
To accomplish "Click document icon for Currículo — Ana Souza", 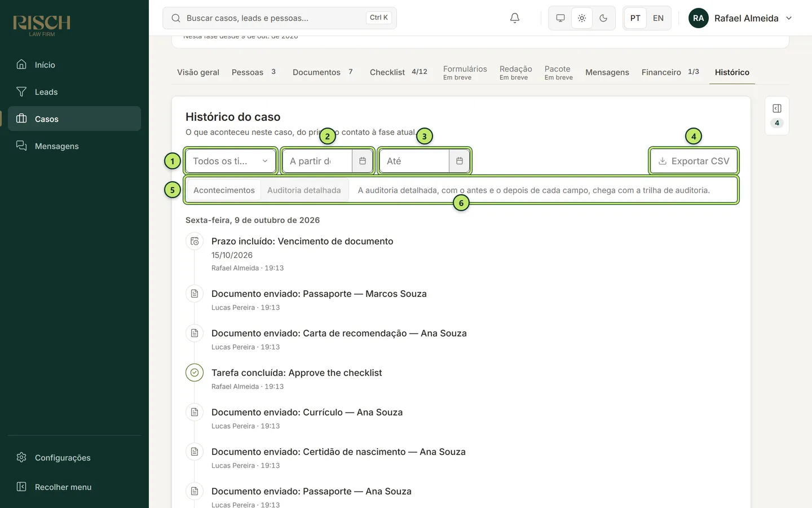I will [195, 412].
